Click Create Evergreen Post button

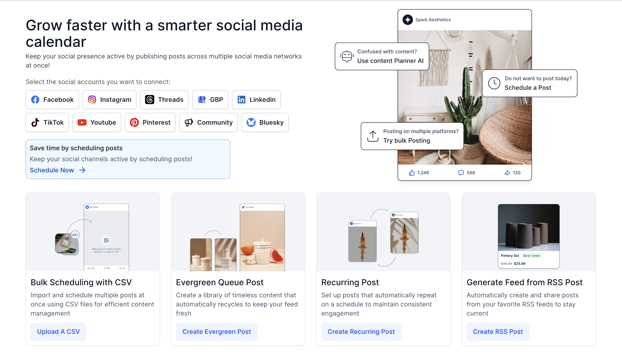pyautogui.click(x=216, y=332)
